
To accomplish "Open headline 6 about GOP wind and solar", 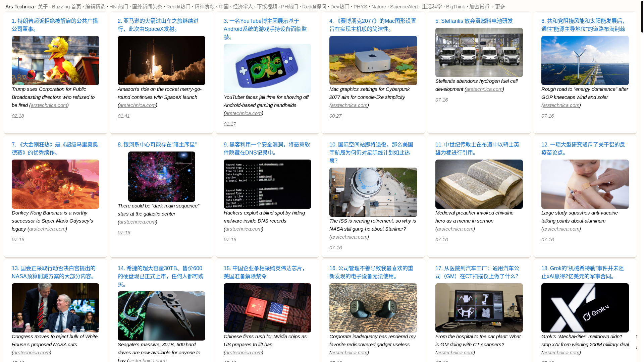I will click(x=583, y=25).
